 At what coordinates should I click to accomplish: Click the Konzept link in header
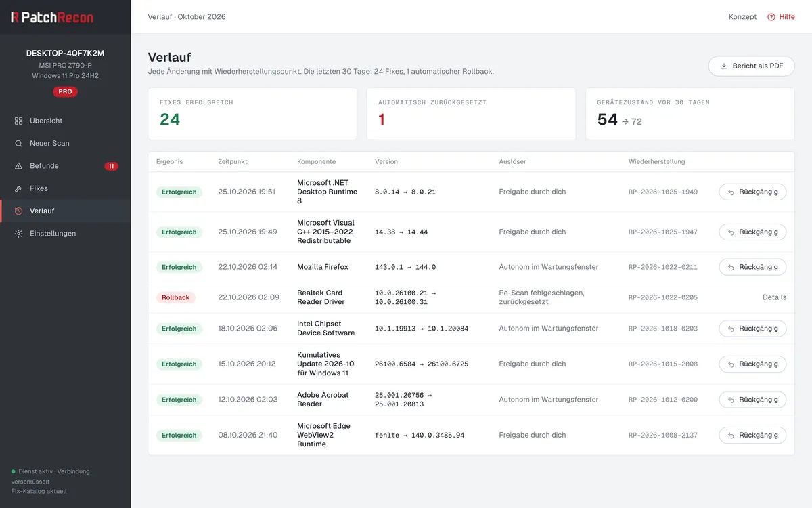pos(742,17)
